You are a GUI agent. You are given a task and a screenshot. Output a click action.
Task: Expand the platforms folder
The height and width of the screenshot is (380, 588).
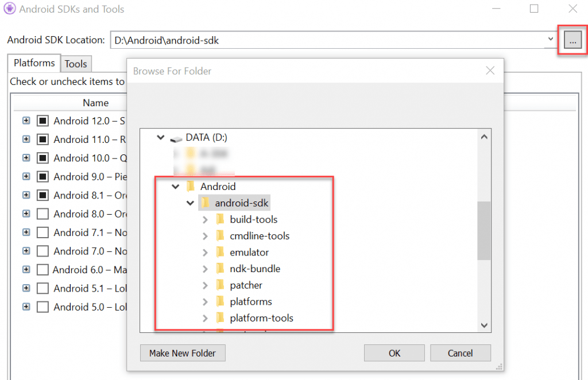point(205,302)
